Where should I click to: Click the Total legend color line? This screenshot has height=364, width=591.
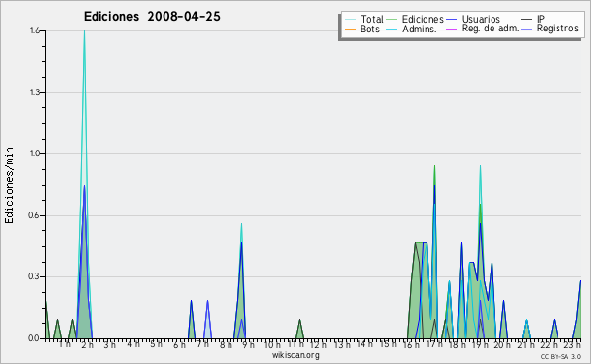pos(350,20)
